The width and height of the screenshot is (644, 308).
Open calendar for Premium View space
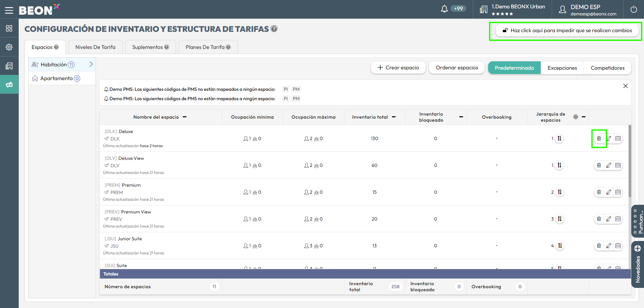[x=618, y=219]
